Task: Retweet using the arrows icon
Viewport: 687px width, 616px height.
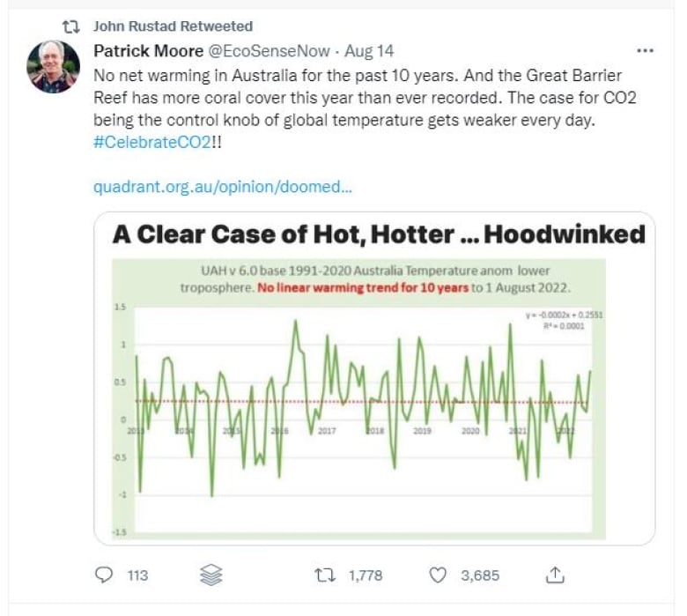Action: point(326,575)
